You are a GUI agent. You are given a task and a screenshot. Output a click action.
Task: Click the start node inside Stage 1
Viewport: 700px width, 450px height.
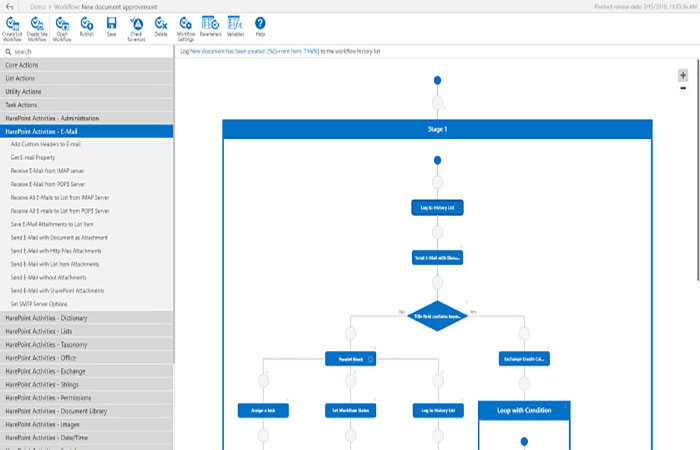point(438,160)
